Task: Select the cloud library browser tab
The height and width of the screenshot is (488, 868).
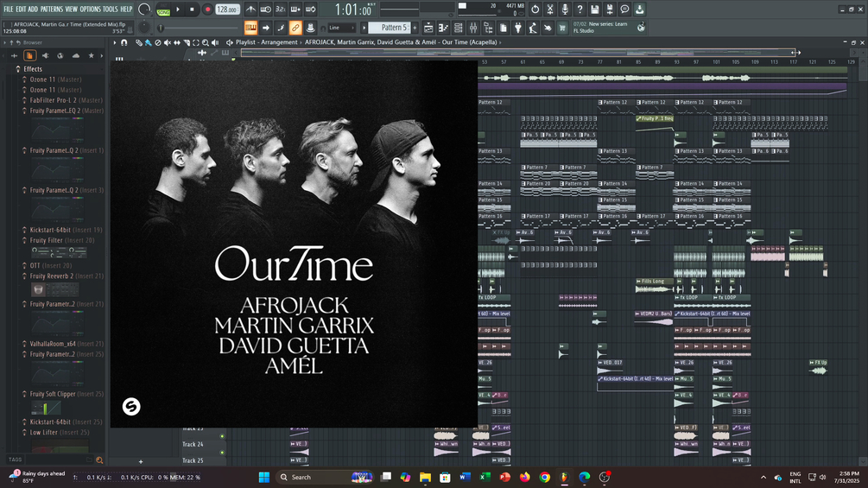Action: 76,55
